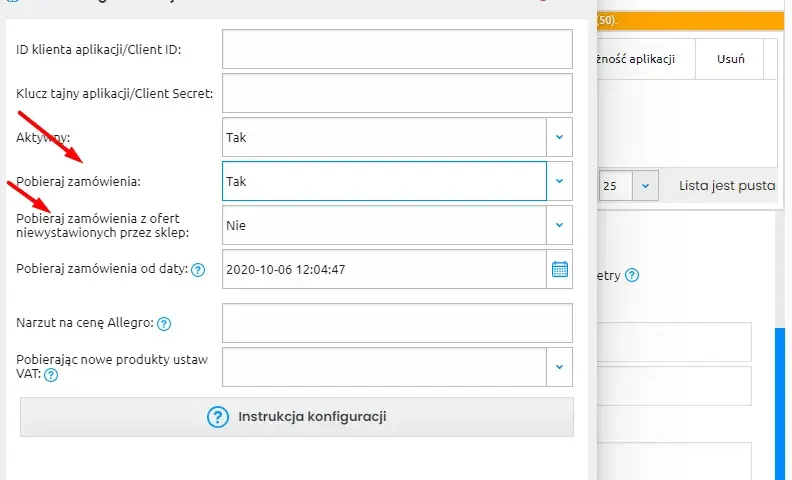The width and height of the screenshot is (792, 480).
Task: Click the help icon next to etry in background
Action: 632,275
